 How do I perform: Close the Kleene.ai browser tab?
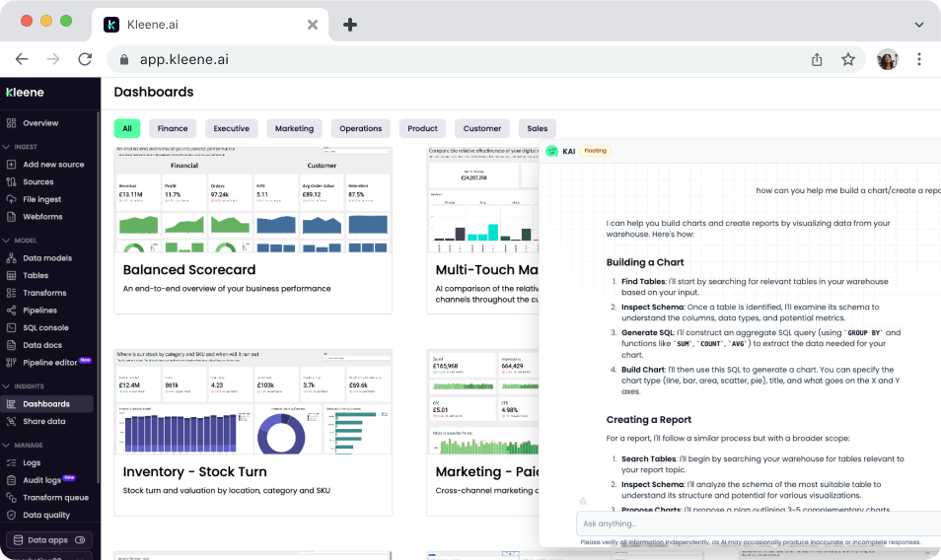point(313,25)
